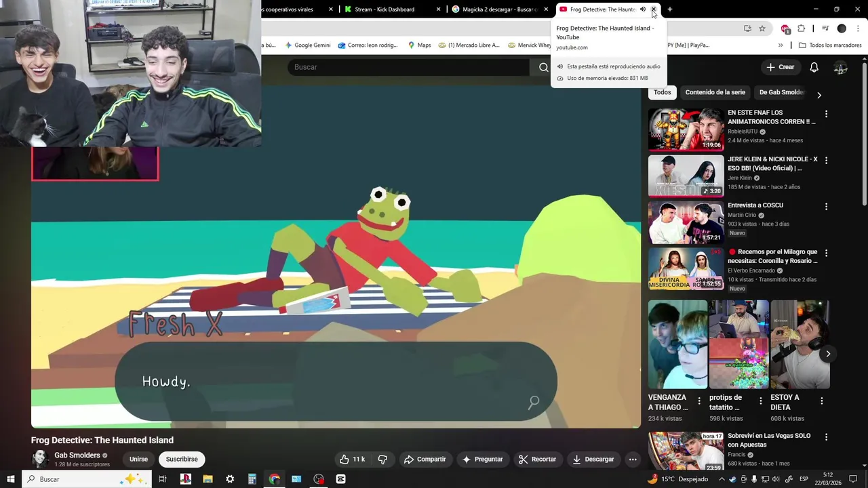Open options for Sobreviví en Las Vegas video

826,438
